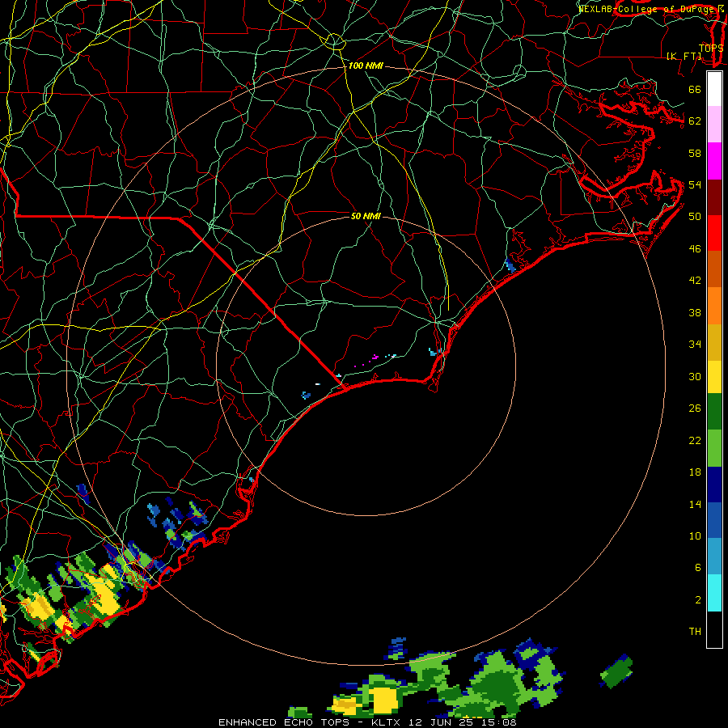
Task: Click the light pink legend swatch
Action: pyautogui.click(x=714, y=125)
